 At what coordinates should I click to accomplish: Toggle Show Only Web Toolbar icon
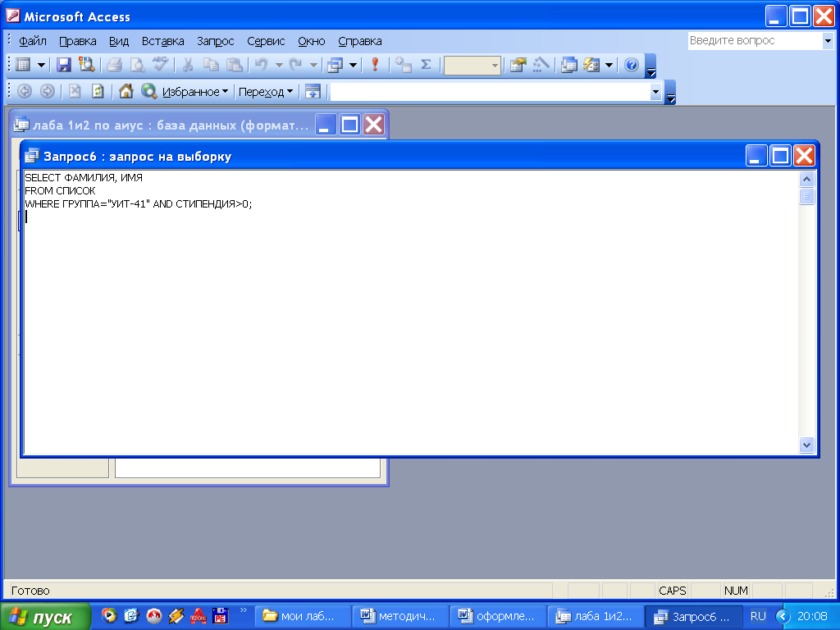pyautogui.click(x=313, y=92)
